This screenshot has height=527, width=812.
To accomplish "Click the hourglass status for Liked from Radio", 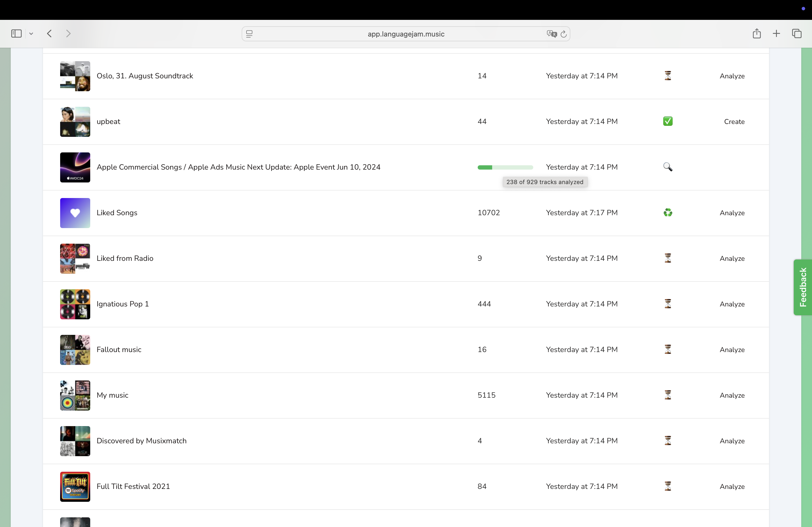I will (x=668, y=258).
